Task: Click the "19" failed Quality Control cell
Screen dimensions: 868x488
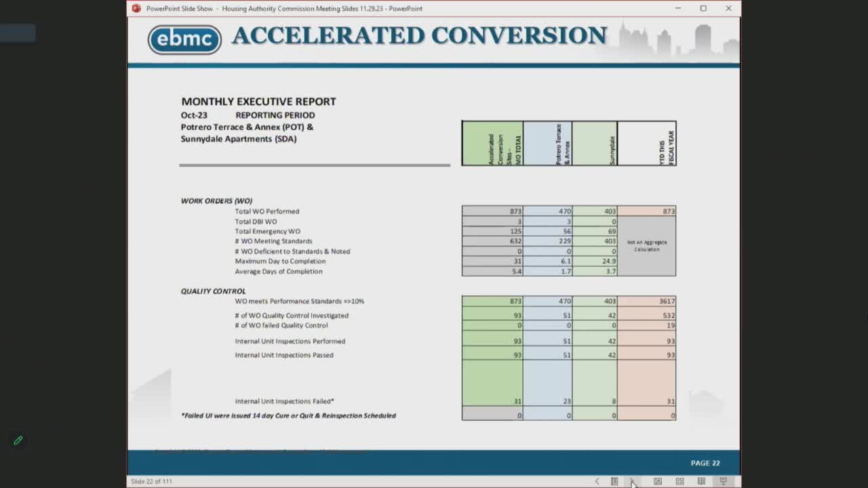Action: 647,325
